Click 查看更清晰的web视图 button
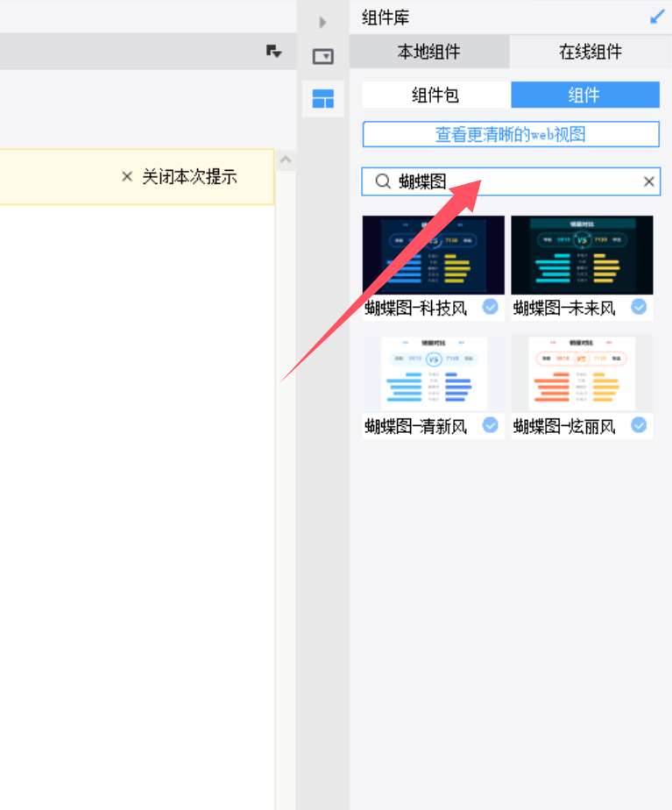 point(511,134)
